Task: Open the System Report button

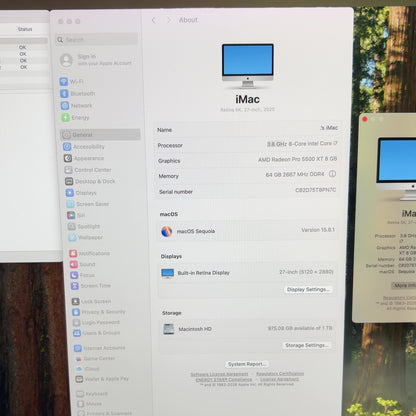Action: [x=247, y=364]
